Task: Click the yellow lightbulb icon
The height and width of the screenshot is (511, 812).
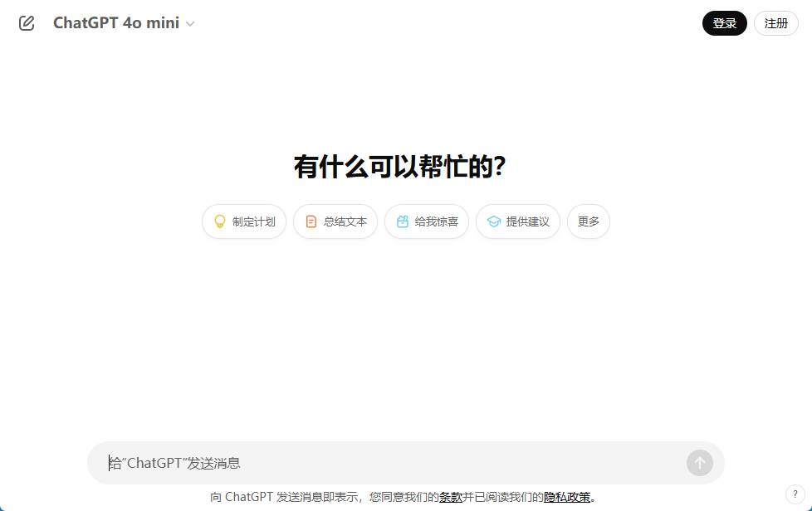Action: click(x=219, y=221)
